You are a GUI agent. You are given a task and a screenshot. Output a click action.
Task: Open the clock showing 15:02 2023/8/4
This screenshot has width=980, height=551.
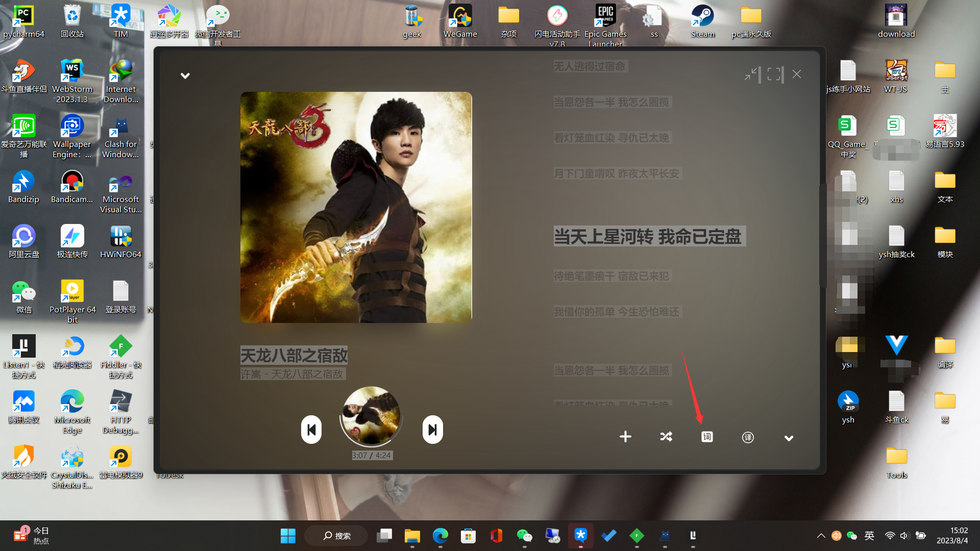pyautogui.click(x=952, y=536)
